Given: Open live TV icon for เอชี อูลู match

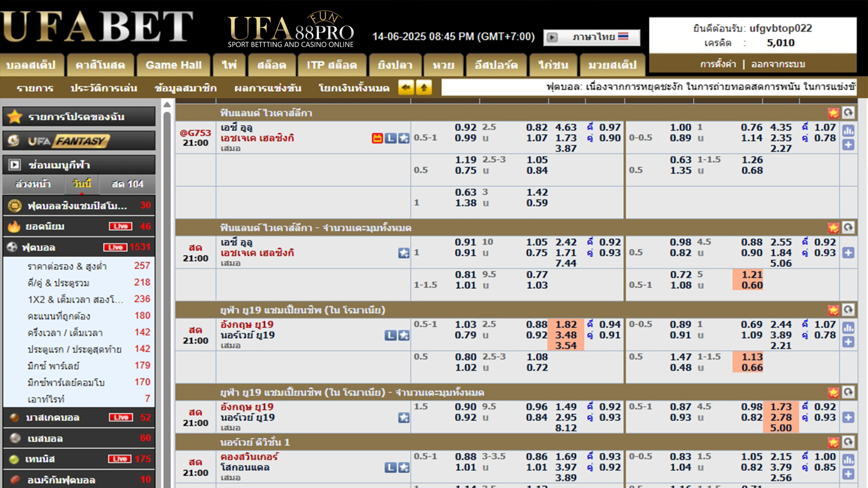Looking at the screenshot, I should point(377,138).
